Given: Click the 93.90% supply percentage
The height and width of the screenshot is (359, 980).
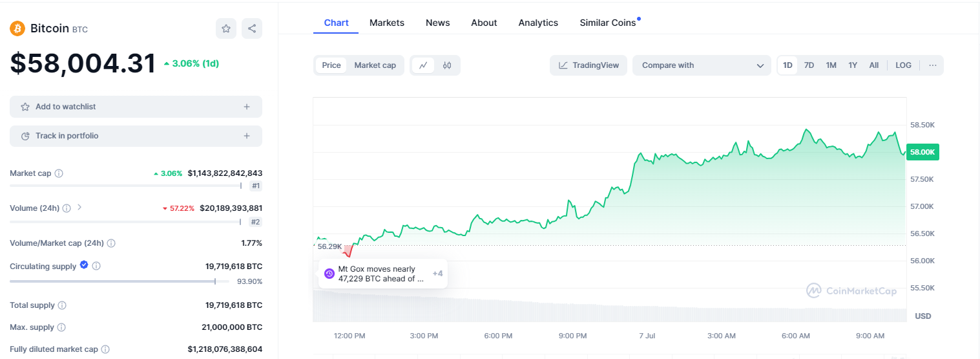Looking at the screenshot, I should tap(249, 281).
